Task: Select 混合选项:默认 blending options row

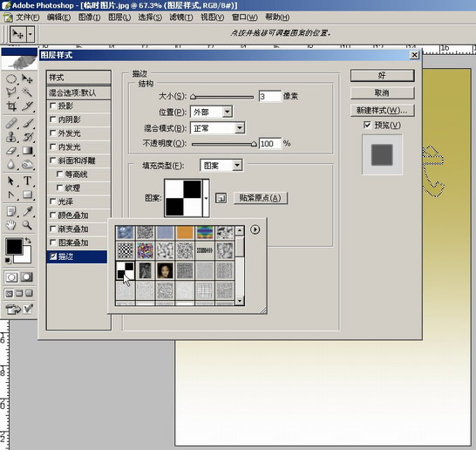Action: (x=78, y=92)
